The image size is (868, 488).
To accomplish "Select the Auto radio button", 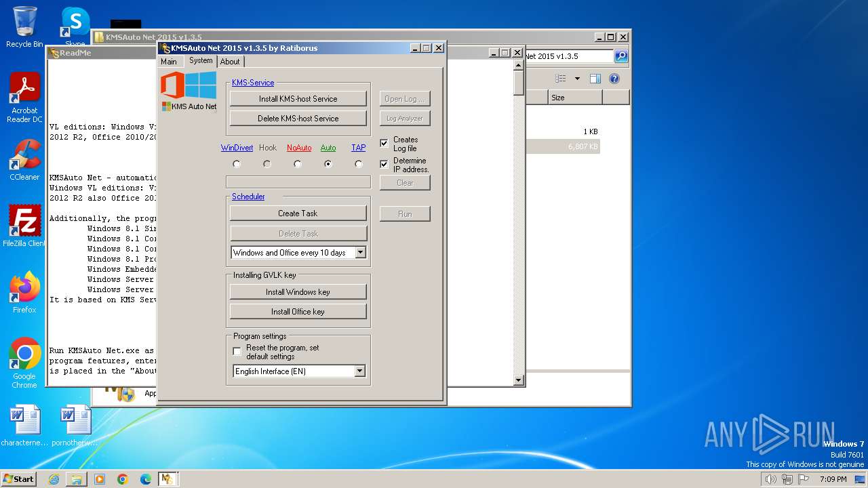I will pos(328,164).
